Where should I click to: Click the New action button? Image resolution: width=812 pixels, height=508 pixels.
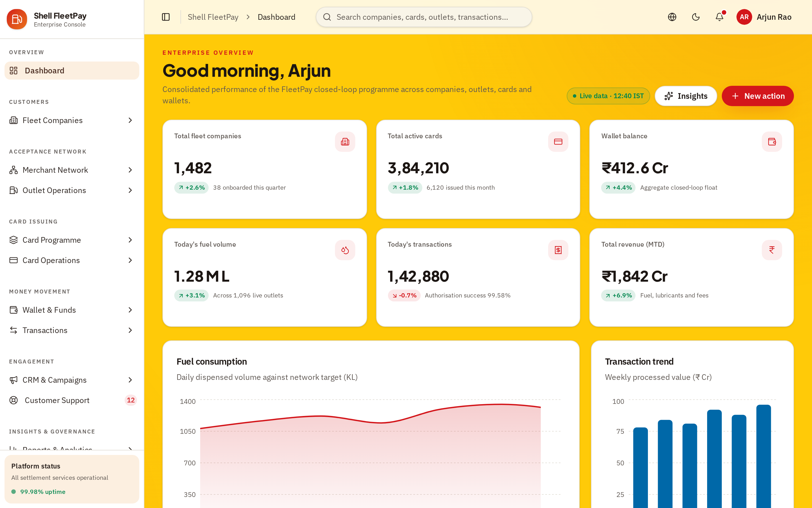click(758, 96)
